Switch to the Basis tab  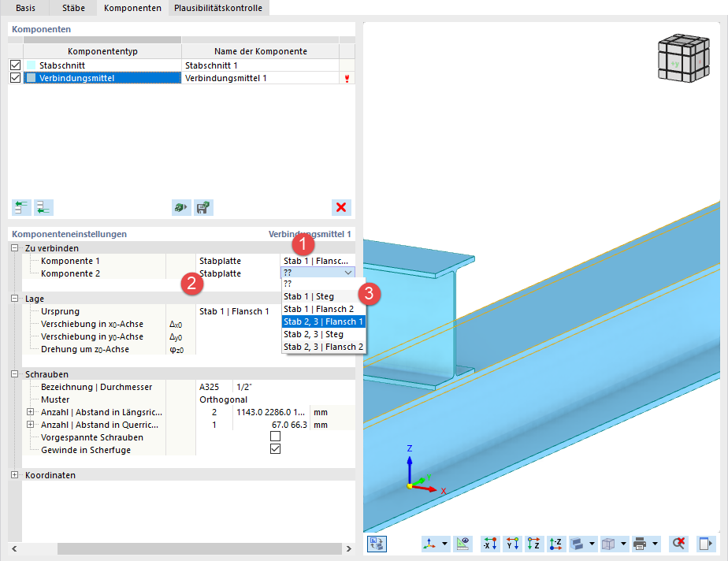click(25, 8)
